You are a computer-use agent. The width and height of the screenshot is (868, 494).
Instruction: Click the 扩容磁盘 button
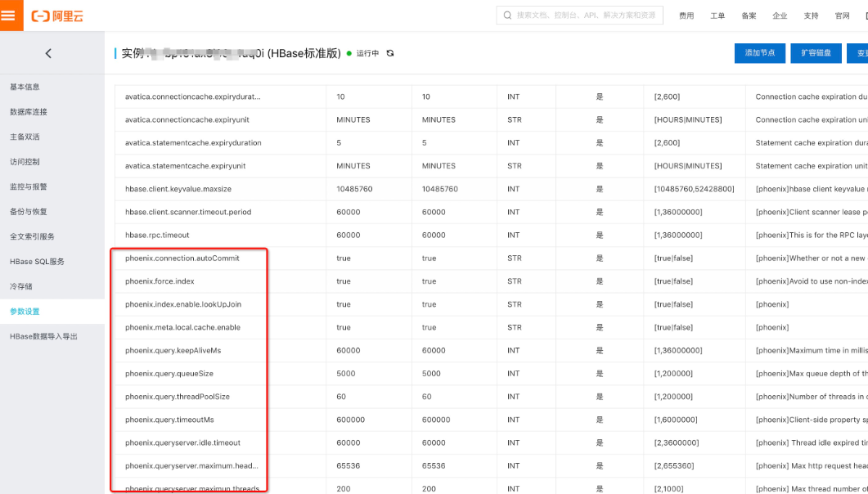(816, 53)
